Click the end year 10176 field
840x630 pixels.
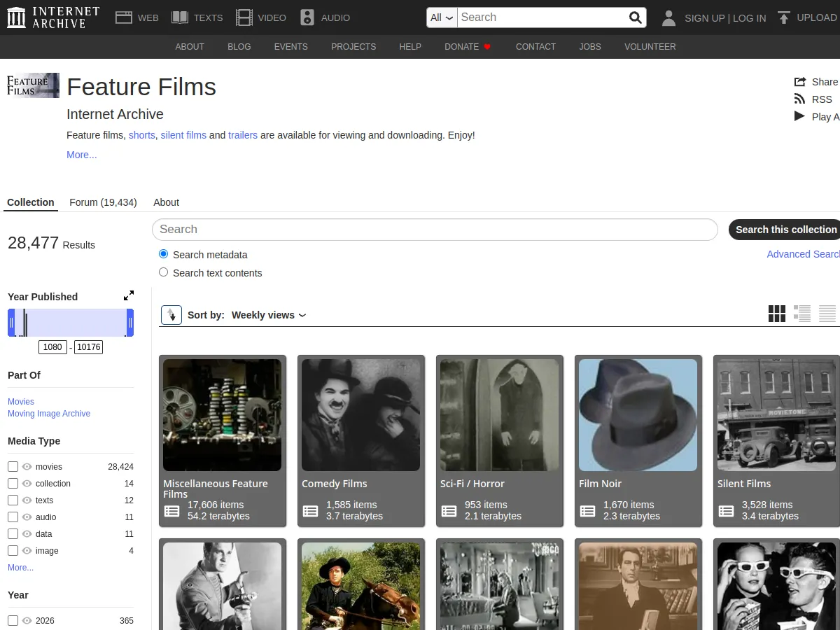[89, 347]
